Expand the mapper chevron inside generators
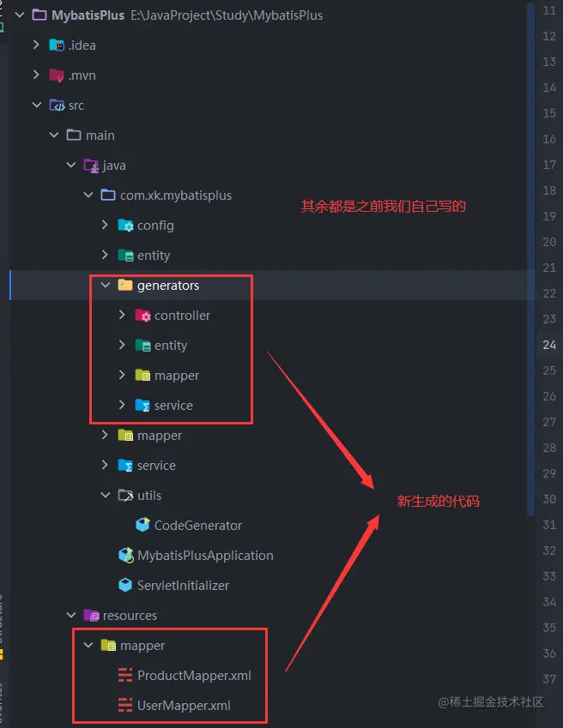 pos(122,375)
